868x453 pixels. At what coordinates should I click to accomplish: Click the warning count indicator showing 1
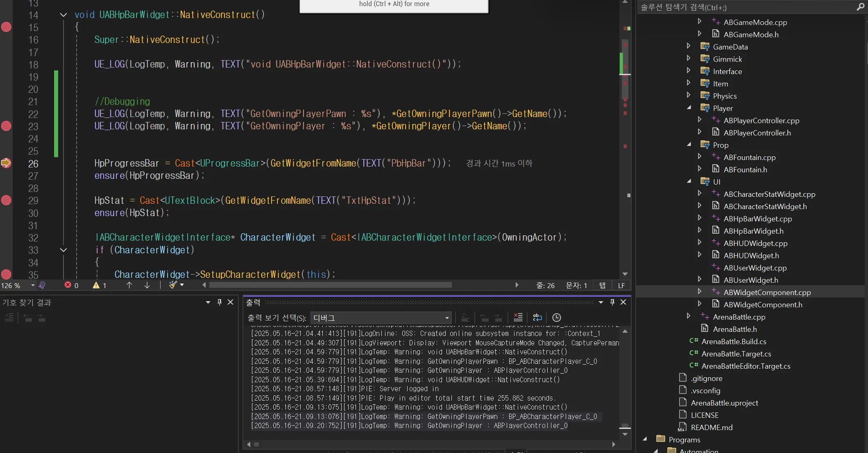click(x=100, y=285)
